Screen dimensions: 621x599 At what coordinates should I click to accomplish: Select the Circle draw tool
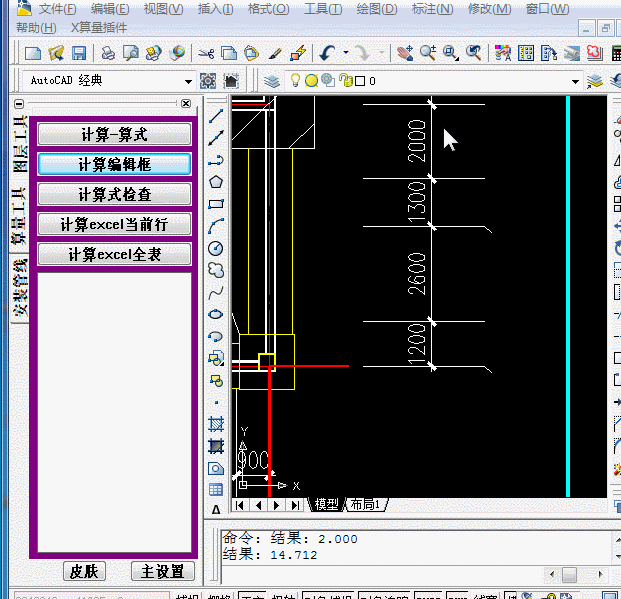click(216, 248)
